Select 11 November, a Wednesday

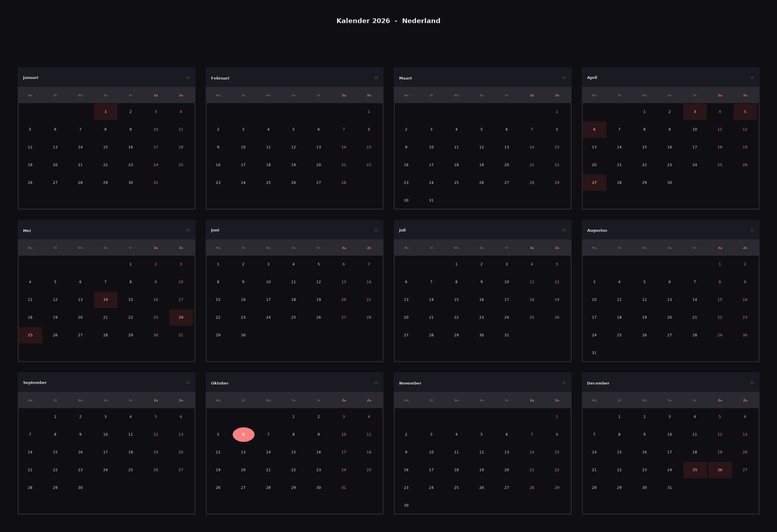click(x=457, y=452)
